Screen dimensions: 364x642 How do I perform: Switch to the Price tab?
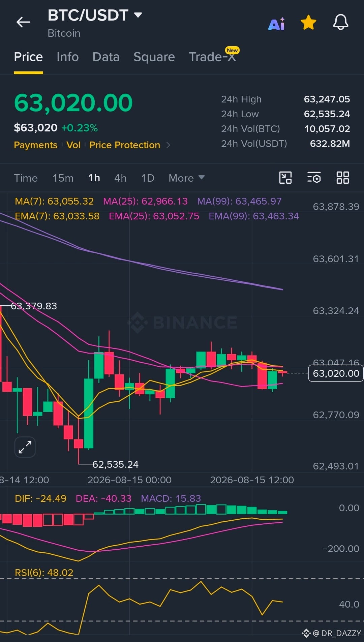(28, 57)
